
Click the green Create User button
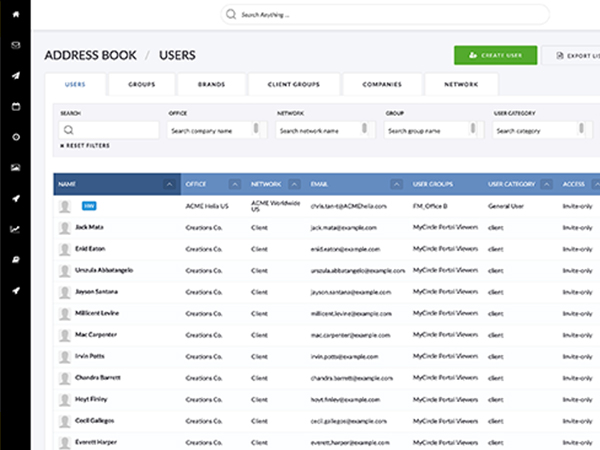[x=496, y=55]
